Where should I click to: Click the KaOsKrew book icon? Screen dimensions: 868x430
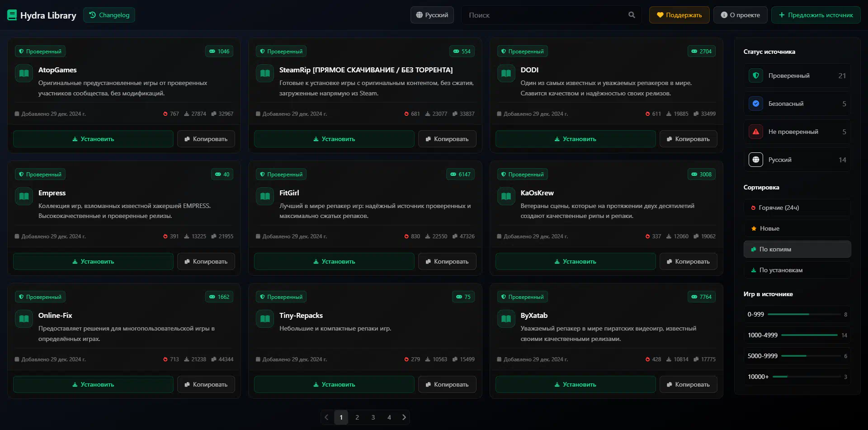coord(506,196)
